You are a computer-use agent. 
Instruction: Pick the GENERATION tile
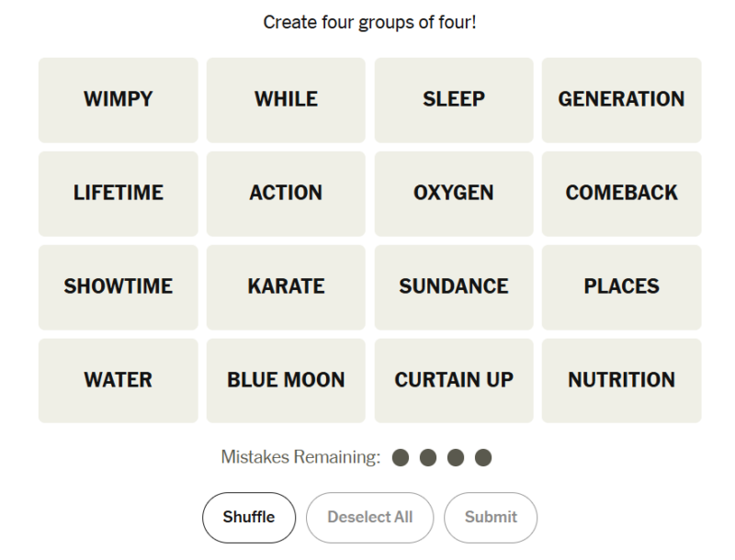(x=622, y=100)
